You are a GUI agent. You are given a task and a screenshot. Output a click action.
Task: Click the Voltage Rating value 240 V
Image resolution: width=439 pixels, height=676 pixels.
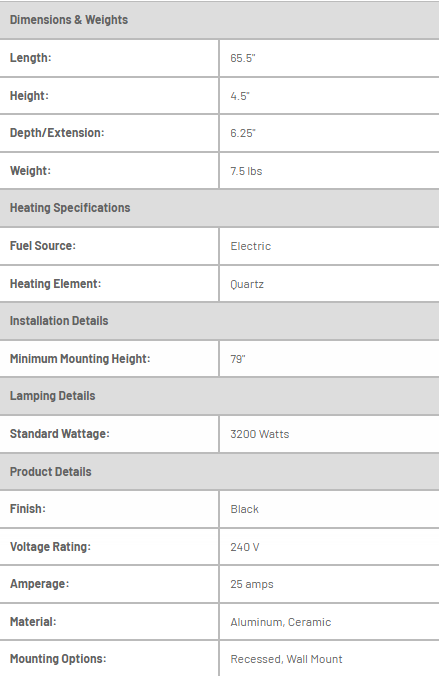pyautogui.click(x=245, y=547)
